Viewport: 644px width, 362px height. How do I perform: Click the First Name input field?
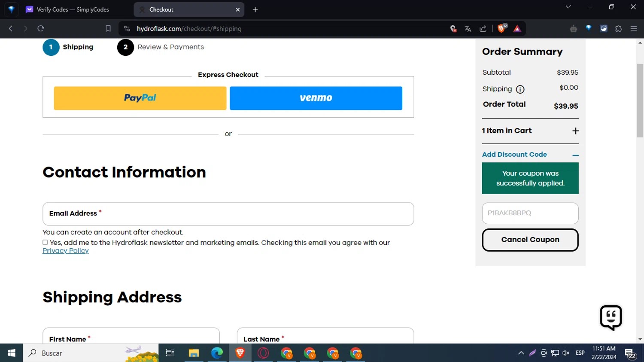pyautogui.click(x=131, y=335)
